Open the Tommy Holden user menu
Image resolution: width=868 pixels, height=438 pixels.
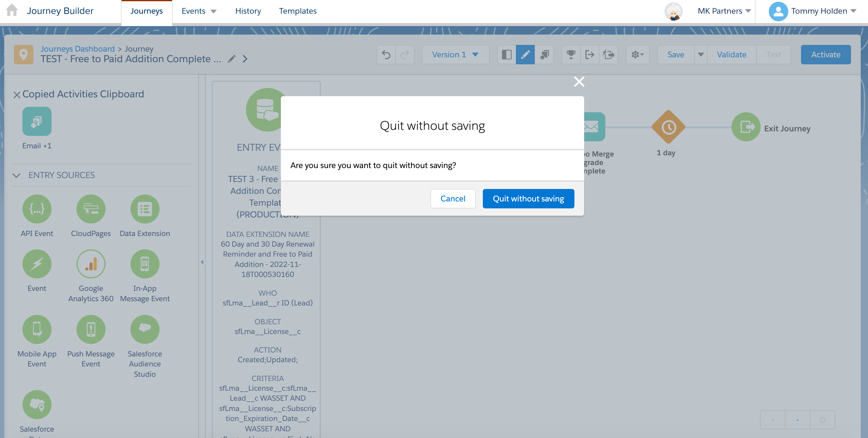pyautogui.click(x=813, y=11)
